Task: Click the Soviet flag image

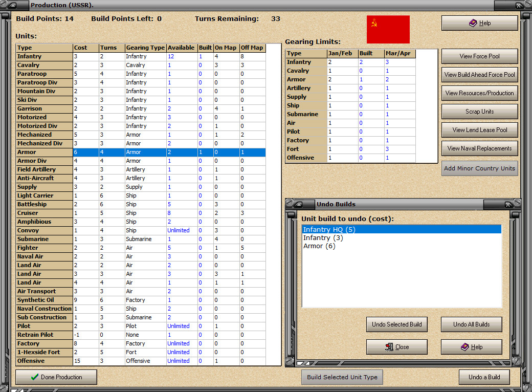Action: [x=388, y=30]
